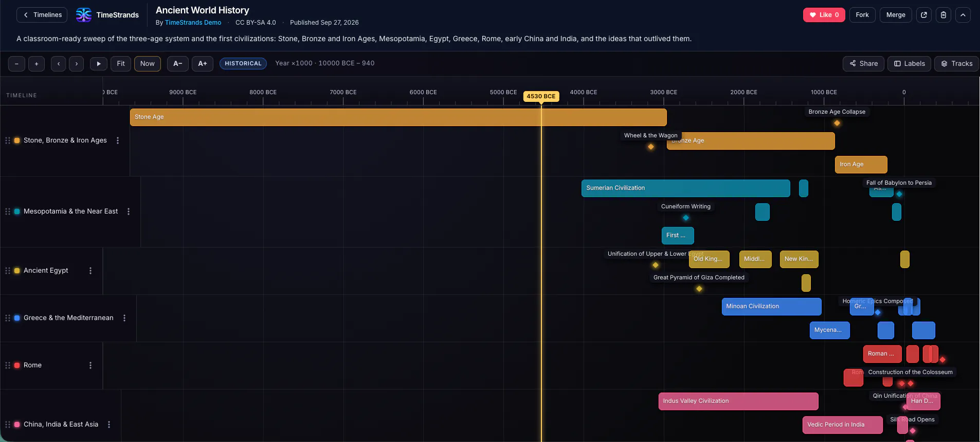Open options menu for China, India & East Asia
This screenshot has width=980, height=442.
[x=109, y=425]
